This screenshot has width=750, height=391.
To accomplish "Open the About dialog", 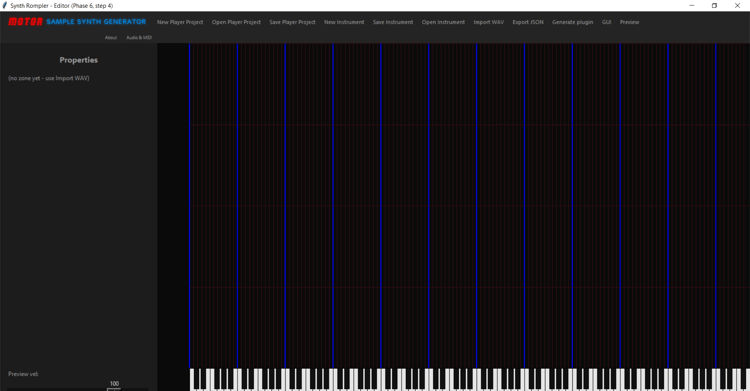I will [110, 37].
